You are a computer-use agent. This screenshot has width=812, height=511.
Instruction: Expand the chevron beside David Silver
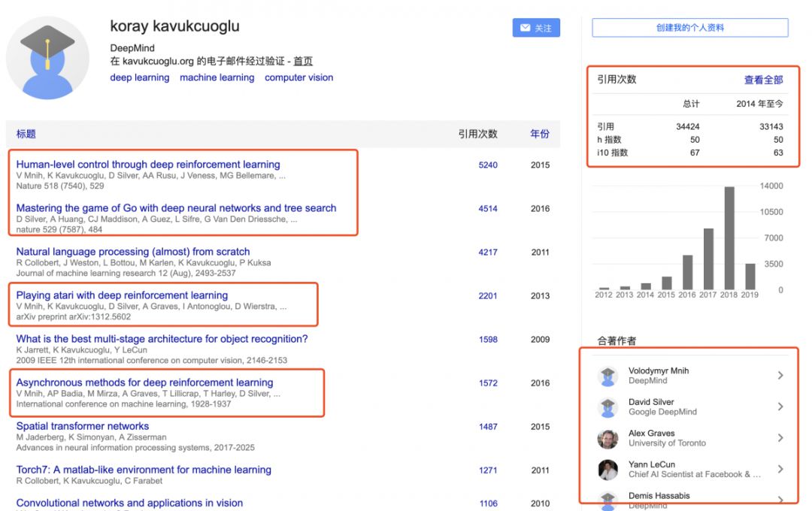coord(780,407)
